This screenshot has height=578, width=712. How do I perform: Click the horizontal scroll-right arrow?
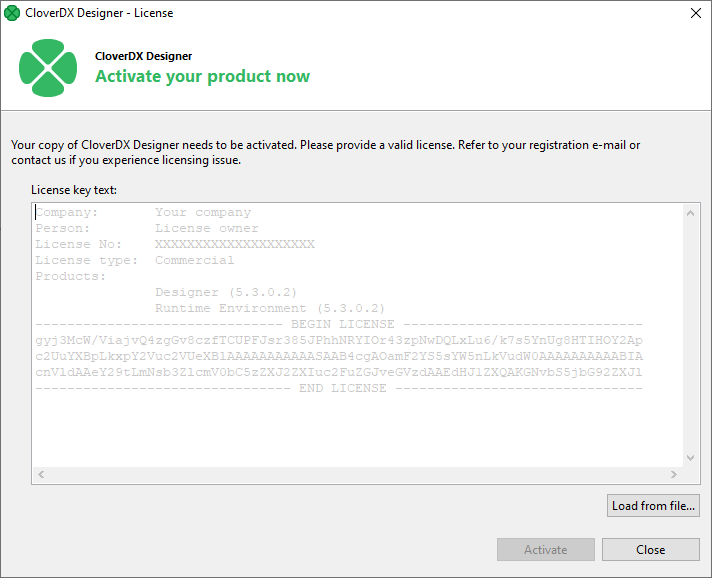coord(674,474)
